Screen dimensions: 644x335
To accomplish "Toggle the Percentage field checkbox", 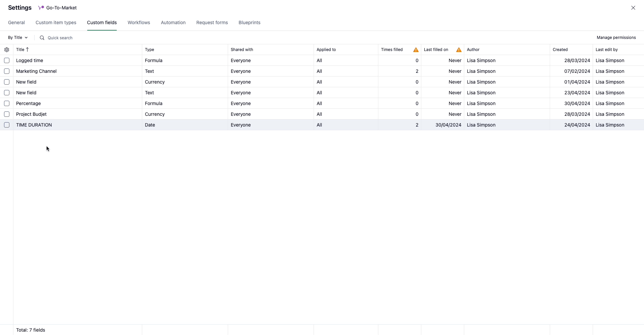I will pos(7,103).
